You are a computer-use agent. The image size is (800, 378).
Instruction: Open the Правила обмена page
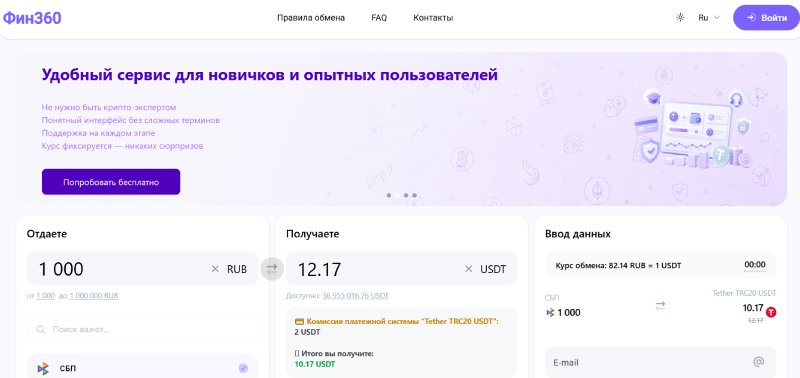(311, 18)
